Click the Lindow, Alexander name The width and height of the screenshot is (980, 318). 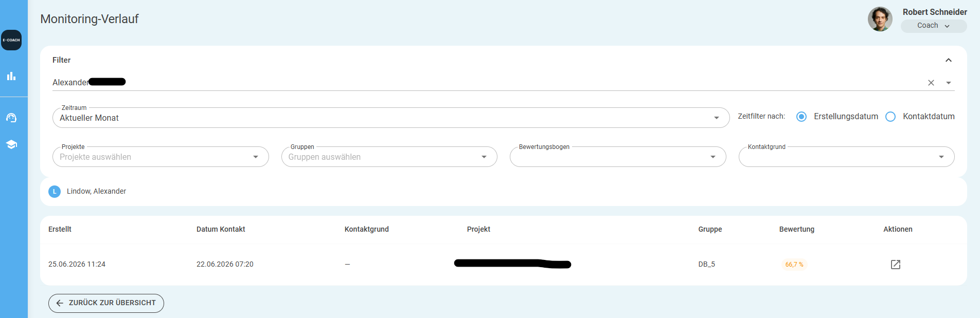96,191
